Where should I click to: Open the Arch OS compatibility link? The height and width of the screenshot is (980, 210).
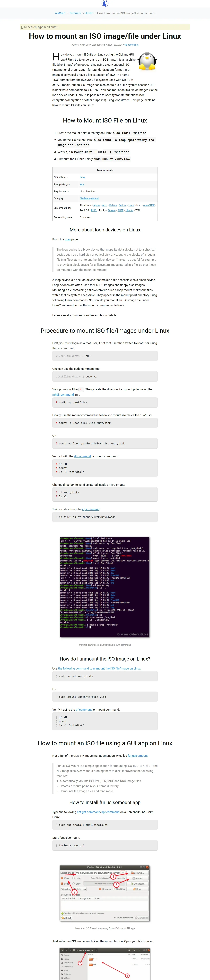(105, 205)
